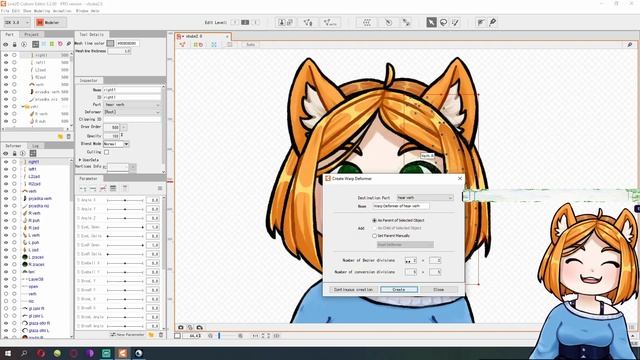Click the Continuous creation button
The height and width of the screenshot is (360, 640).
click(x=353, y=289)
